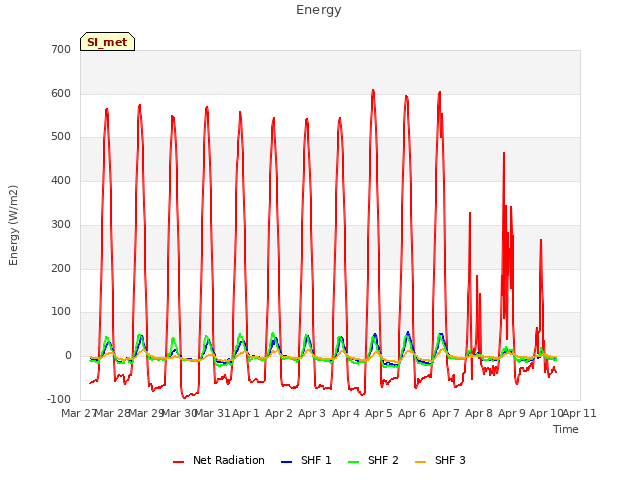Image resolution: width=640 pixels, height=480 pixels.
Task: Click the 200 y-axis tick label
Action: pos(61,269)
